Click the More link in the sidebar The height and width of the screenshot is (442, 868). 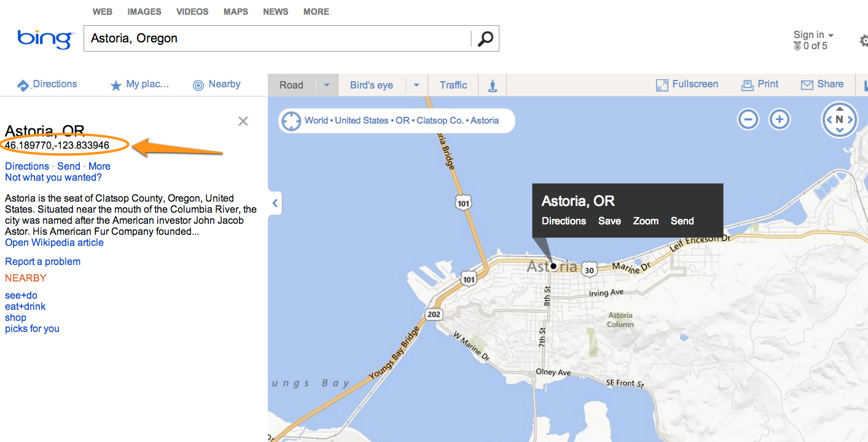pyautogui.click(x=100, y=166)
